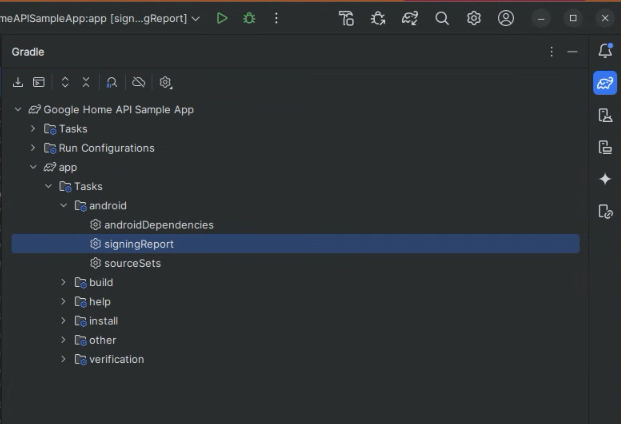Expand the build task folder
Image resolution: width=621 pixels, height=424 pixels.
click(x=64, y=283)
